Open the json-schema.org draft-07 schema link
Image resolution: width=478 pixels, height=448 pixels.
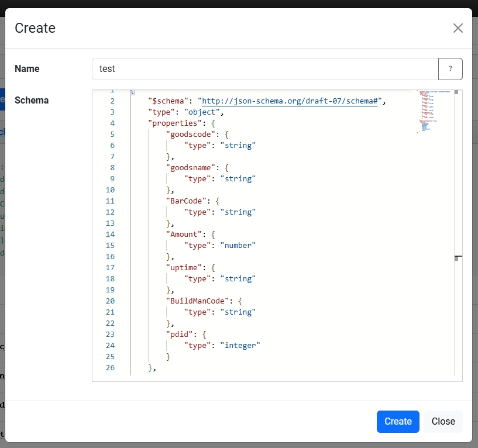coord(290,101)
